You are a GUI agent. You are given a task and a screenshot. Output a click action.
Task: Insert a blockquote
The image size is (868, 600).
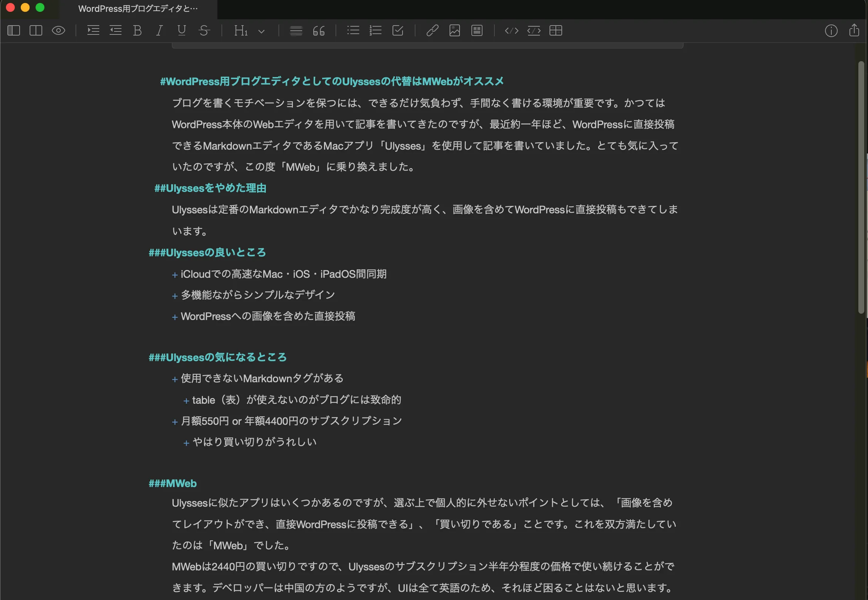318,31
